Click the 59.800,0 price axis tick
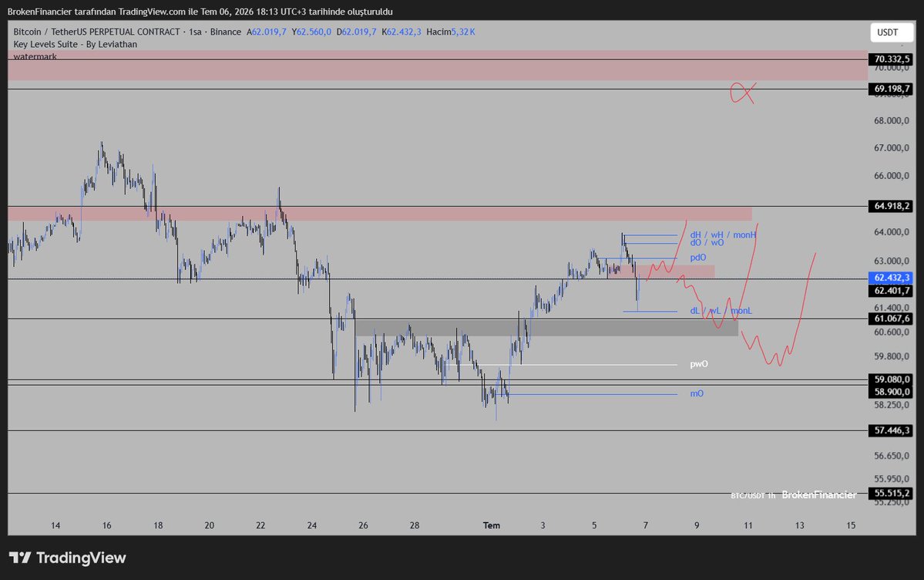The image size is (924, 580). click(x=892, y=356)
